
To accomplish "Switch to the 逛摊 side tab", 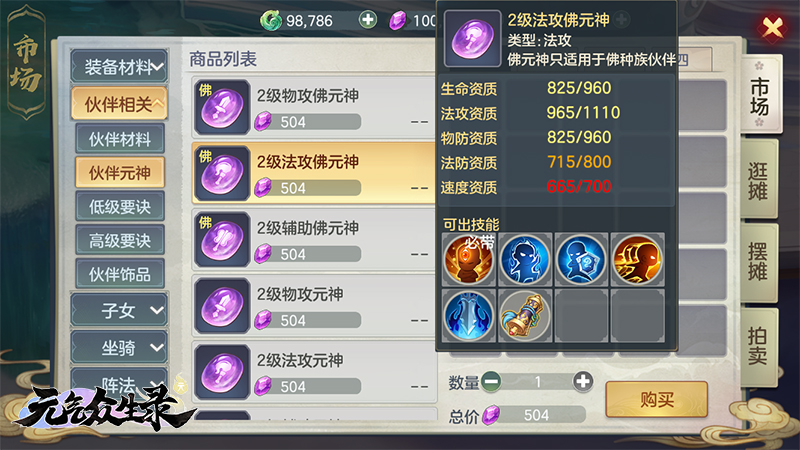I will (758, 181).
